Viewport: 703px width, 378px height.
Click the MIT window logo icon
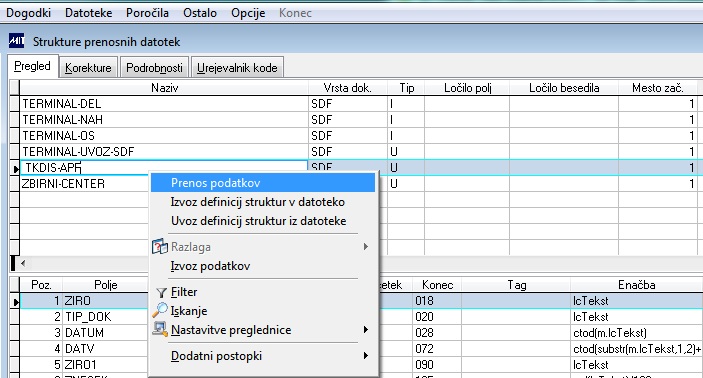(x=17, y=41)
